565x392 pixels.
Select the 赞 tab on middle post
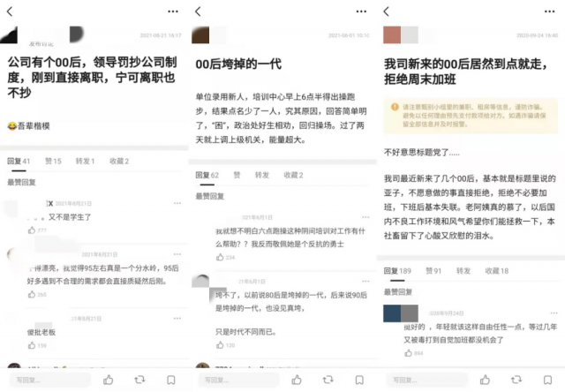(237, 175)
